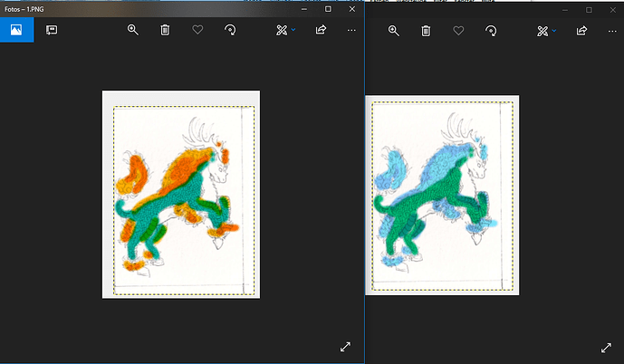Enter full screen in the right window
Viewport: 624px width, 364px height.
[x=606, y=348]
